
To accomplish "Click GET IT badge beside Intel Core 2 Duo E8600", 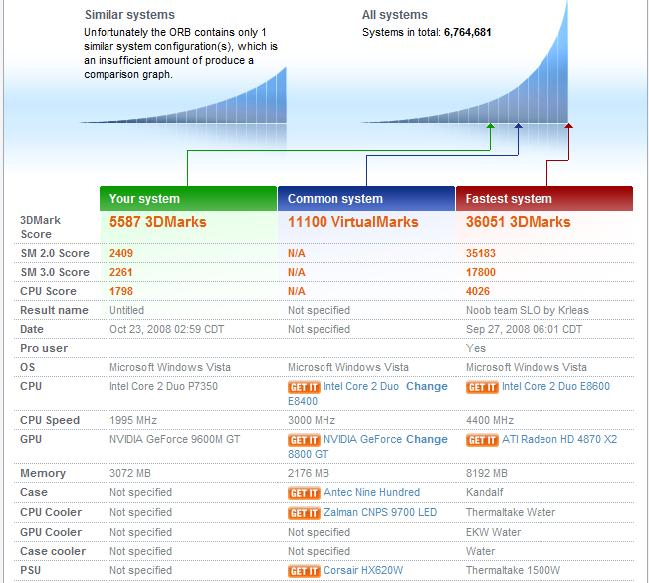I will click(x=482, y=387).
